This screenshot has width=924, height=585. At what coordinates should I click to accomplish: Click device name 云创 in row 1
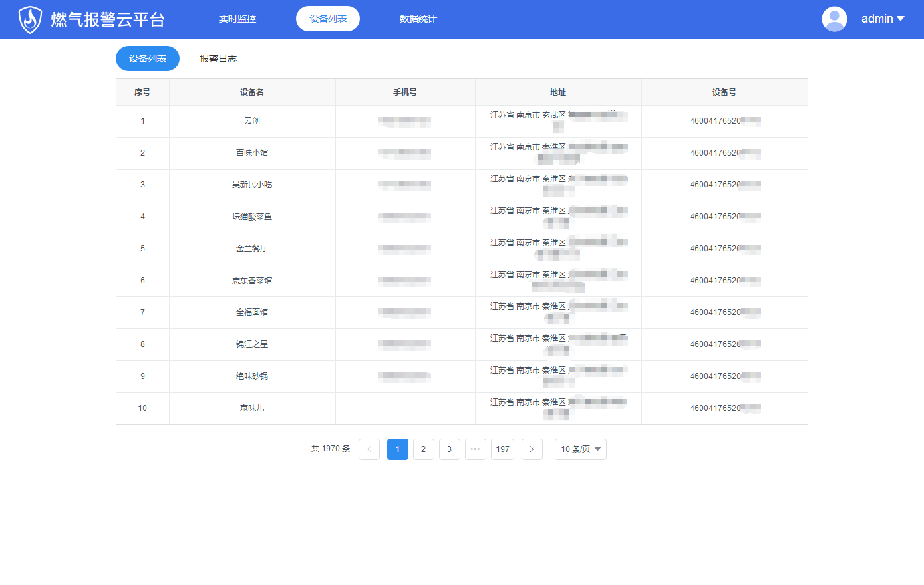click(252, 121)
